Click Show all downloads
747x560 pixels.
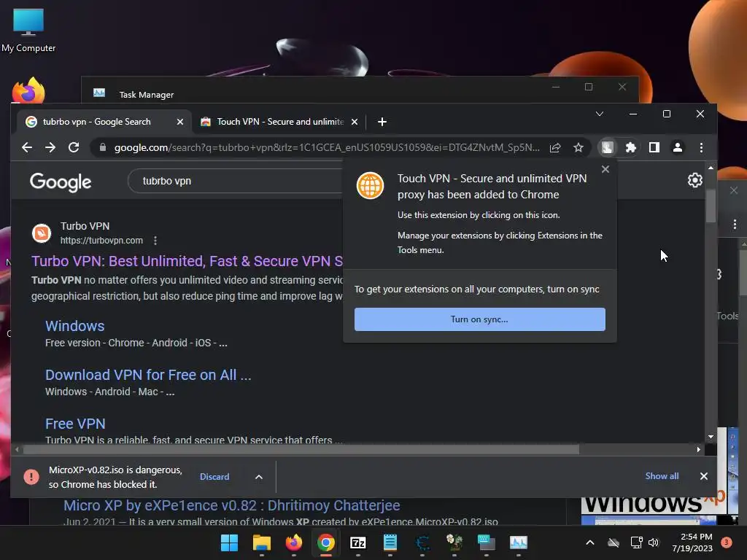662,476
